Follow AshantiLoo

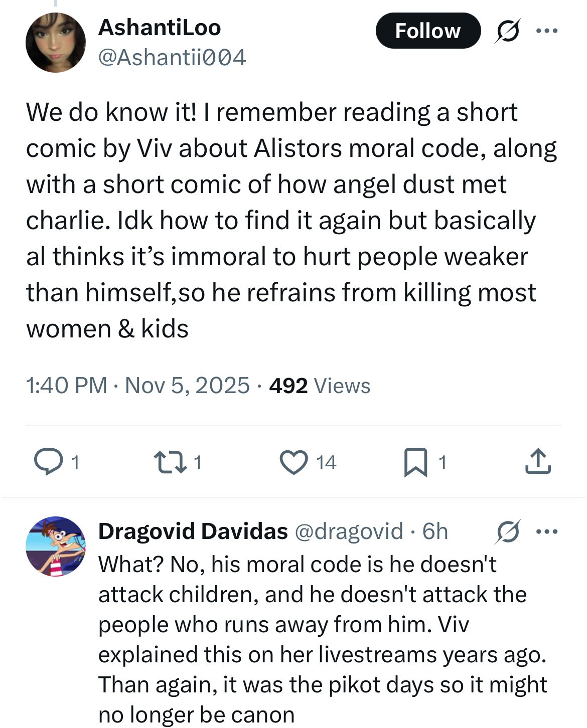(x=428, y=31)
